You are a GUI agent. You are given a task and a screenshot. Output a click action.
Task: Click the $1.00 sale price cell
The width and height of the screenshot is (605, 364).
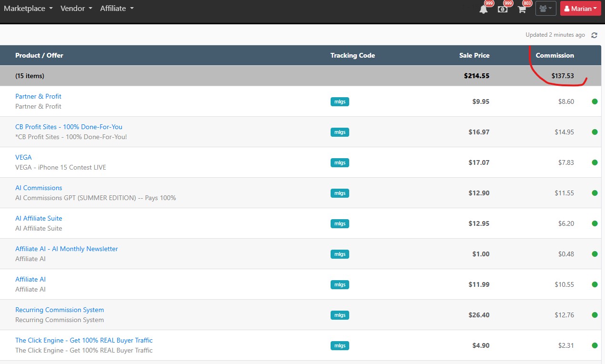(x=481, y=254)
